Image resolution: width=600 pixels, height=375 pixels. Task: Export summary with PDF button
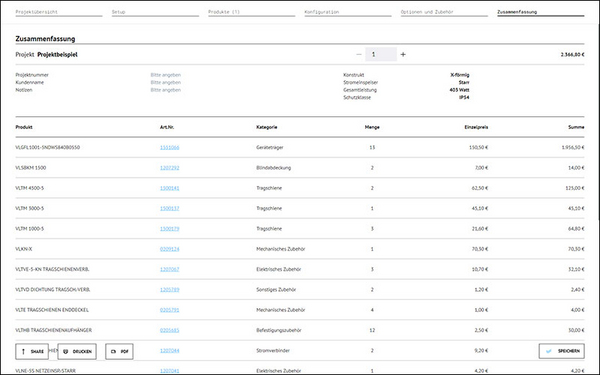pos(119,352)
